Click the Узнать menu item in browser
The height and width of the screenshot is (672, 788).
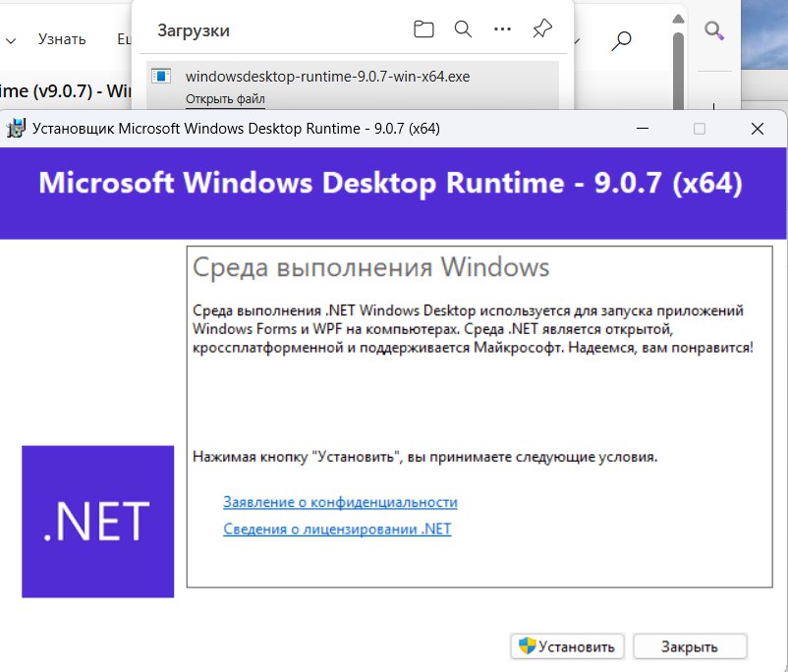62,39
